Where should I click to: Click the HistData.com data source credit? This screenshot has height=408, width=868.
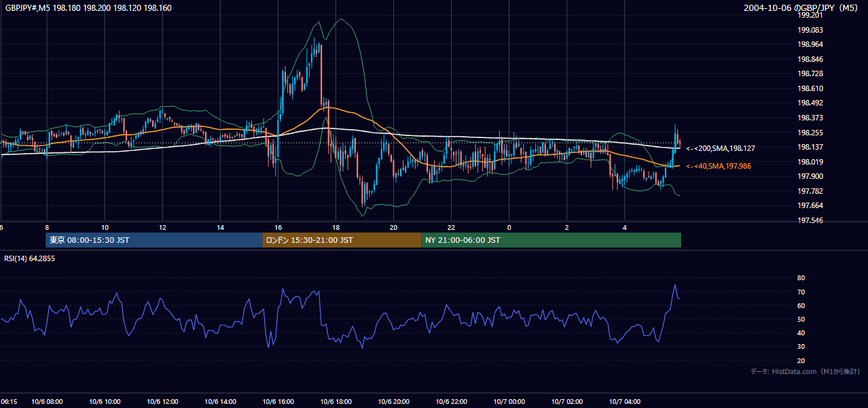pyautogui.click(x=806, y=371)
